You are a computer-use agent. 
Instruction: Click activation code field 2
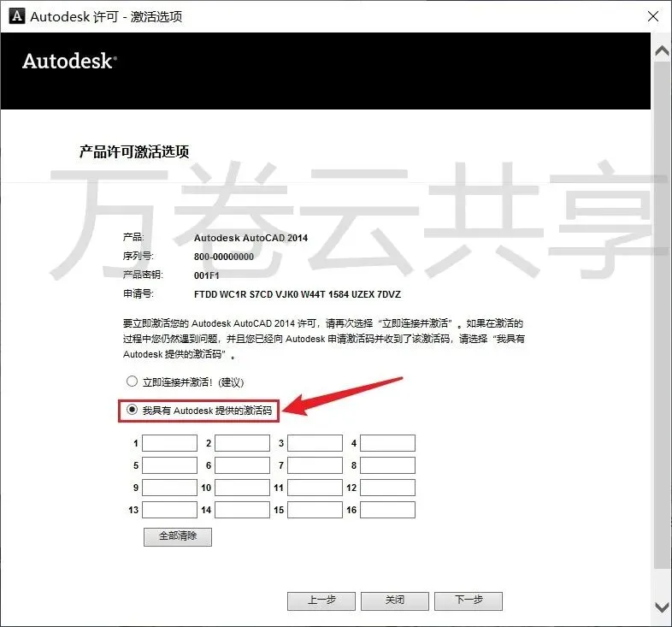point(242,443)
